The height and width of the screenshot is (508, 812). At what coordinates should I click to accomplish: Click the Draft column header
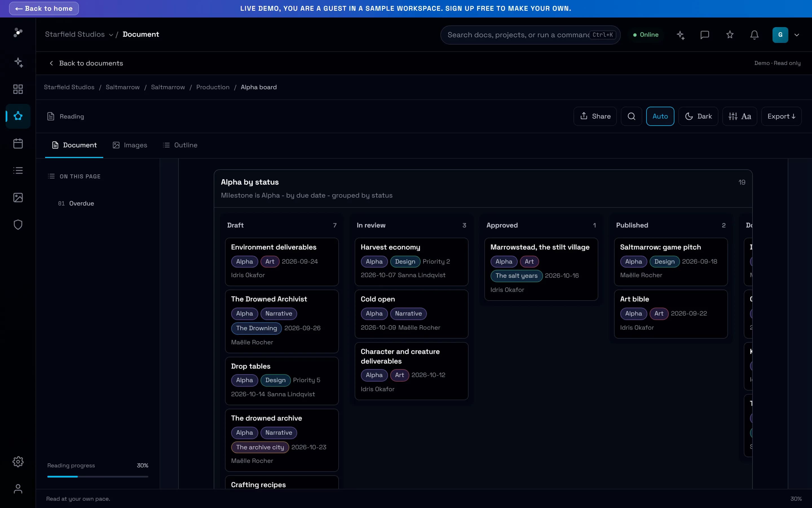(281, 225)
